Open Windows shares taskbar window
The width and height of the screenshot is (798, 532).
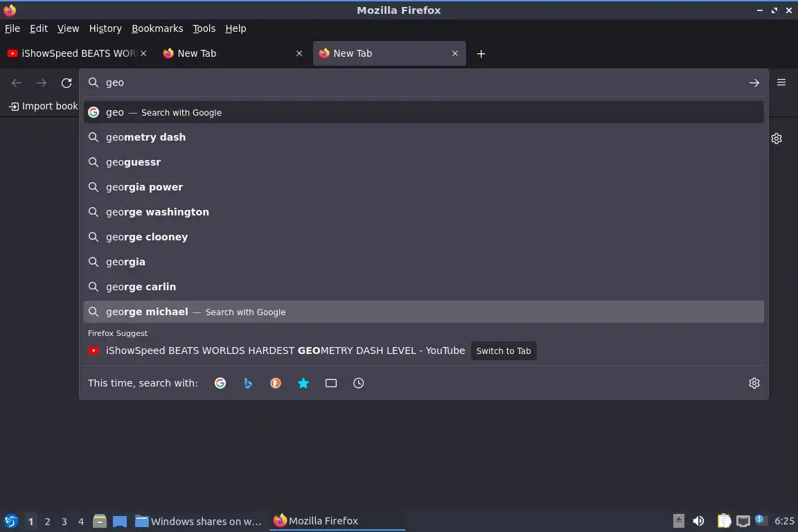pos(199,521)
